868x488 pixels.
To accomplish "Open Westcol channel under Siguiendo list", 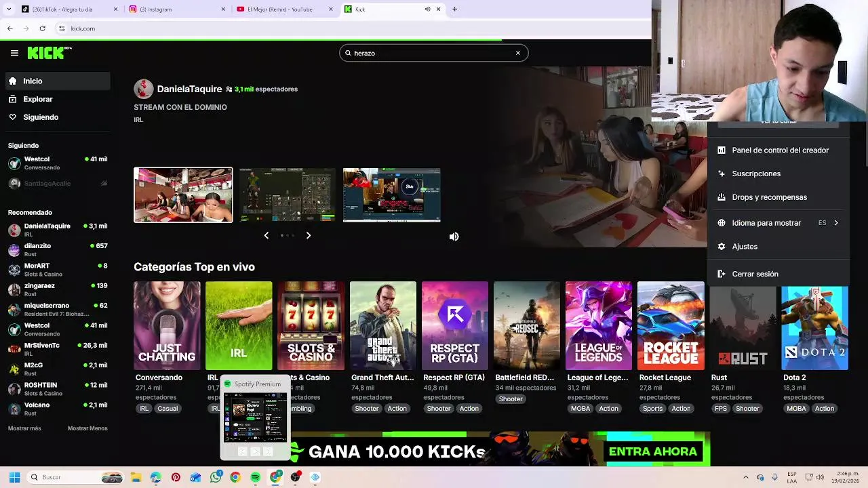I will [57, 163].
